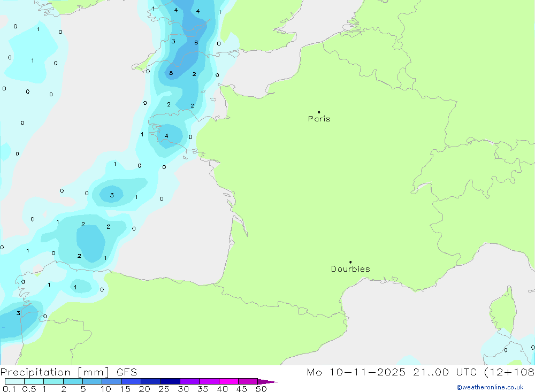The image size is (535, 392).
Task: Click the Paris city marker dot
Action: [x=319, y=112]
